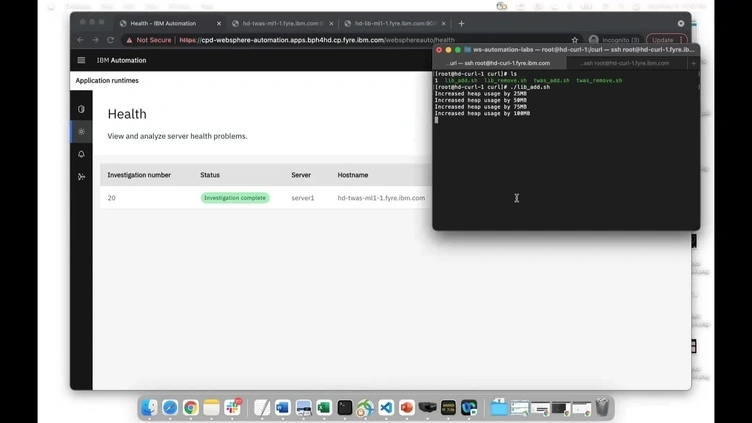Open Microsoft Excel from the dock
The height and width of the screenshot is (423, 752).
click(x=324, y=408)
